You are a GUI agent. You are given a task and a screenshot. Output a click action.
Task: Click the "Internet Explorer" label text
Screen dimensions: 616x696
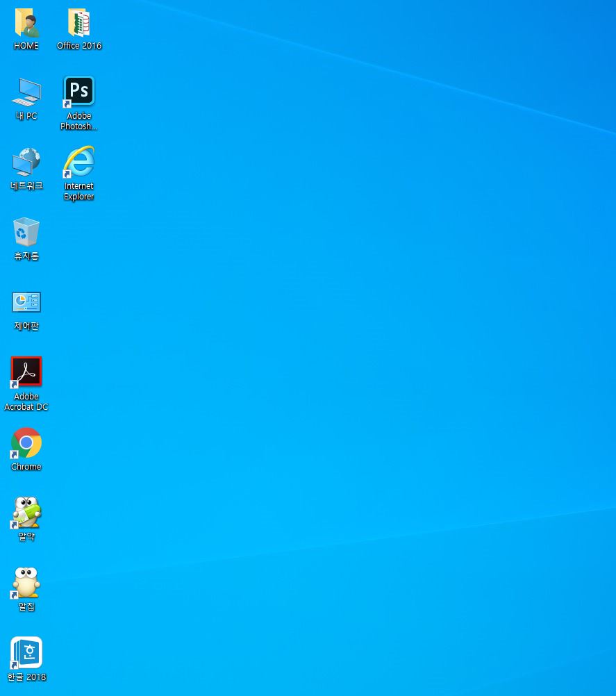pyautogui.click(x=79, y=191)
